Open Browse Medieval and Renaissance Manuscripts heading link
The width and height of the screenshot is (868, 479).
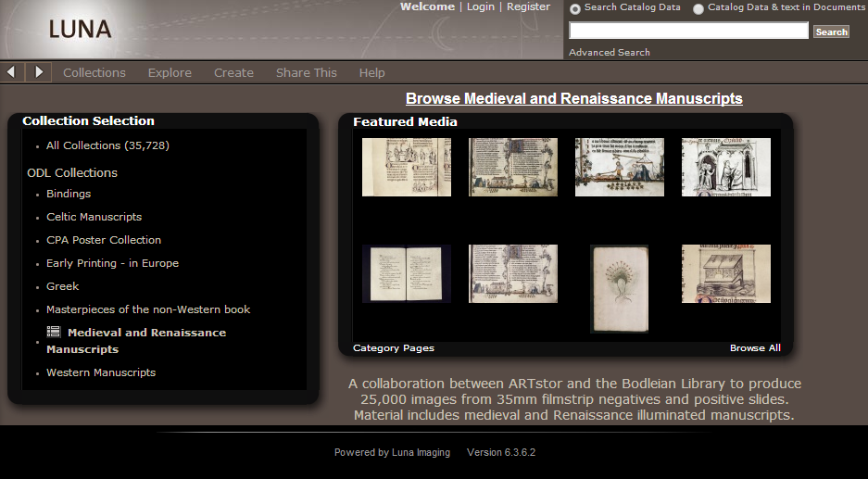coord(574,98)
